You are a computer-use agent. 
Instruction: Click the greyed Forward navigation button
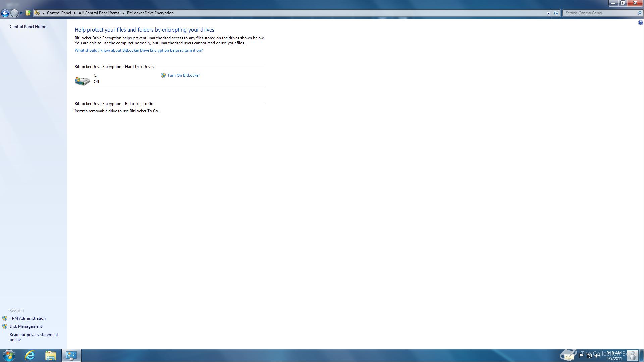[x=14, y=13]
